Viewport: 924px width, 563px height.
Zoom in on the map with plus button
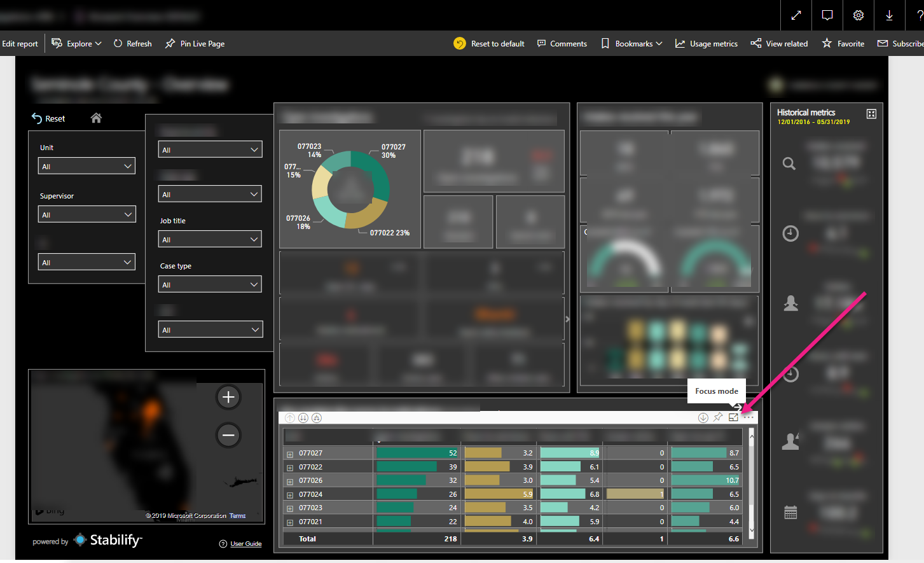pos(228,397)
